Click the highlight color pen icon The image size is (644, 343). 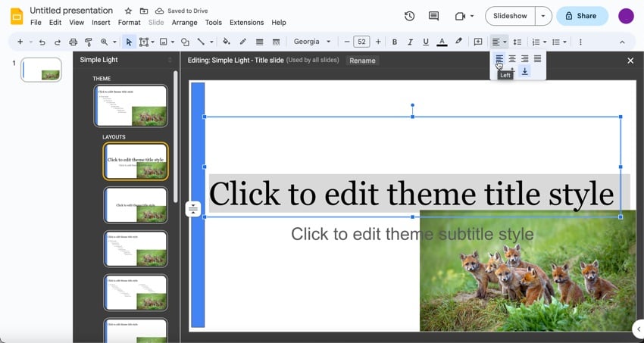(458, 42)
